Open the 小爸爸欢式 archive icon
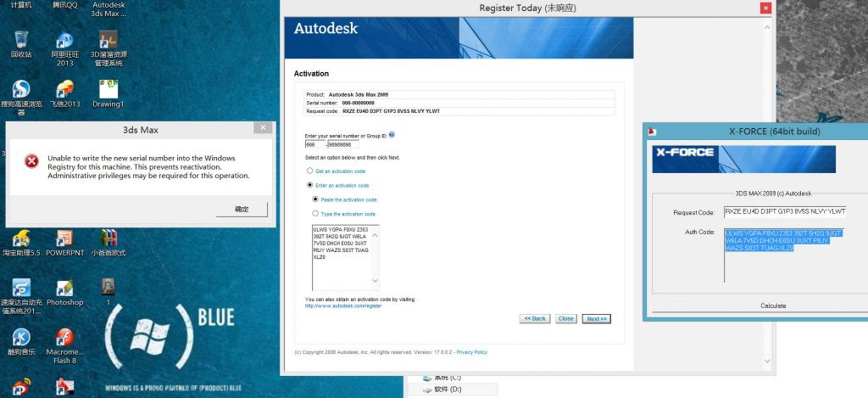 click(108, 238)
